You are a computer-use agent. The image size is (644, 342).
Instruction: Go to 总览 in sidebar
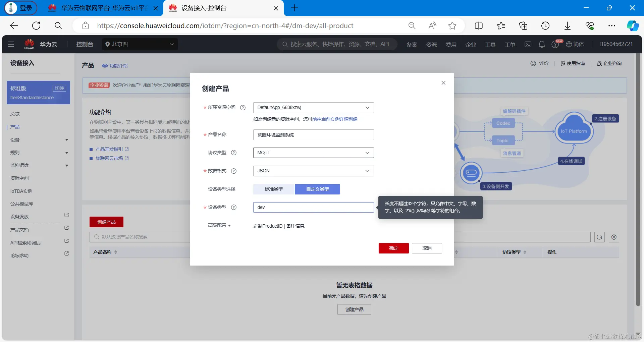[x=15, y=114]
